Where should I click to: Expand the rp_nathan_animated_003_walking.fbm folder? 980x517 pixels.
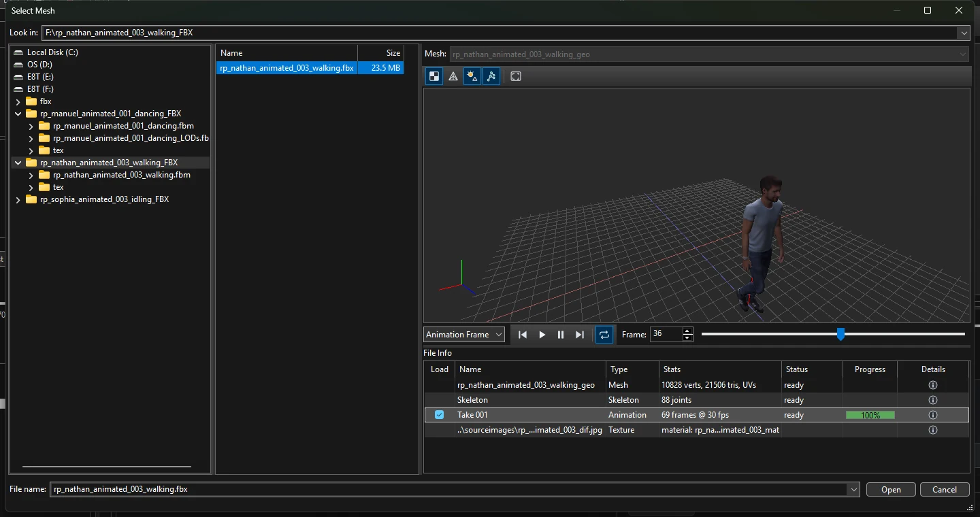coord(31,175)
